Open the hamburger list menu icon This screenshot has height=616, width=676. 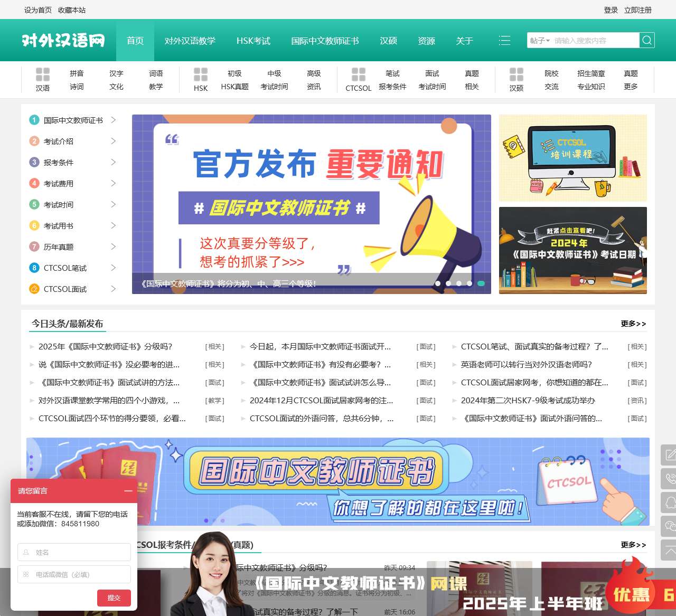tap(504, 41)
